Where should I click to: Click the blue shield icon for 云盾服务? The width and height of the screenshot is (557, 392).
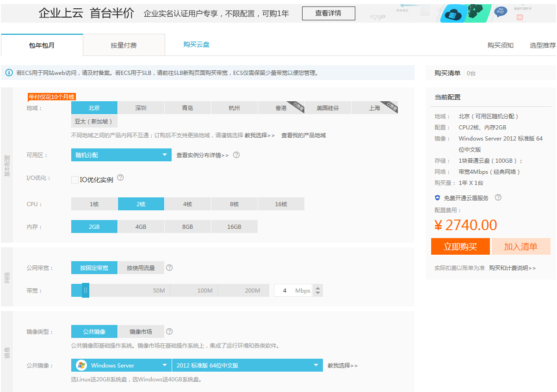438,198
